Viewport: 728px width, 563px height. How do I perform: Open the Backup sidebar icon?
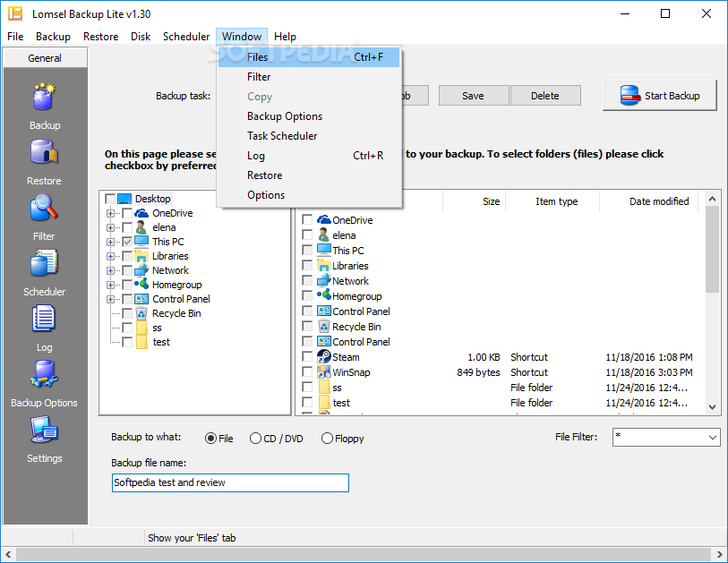point(44,97)
